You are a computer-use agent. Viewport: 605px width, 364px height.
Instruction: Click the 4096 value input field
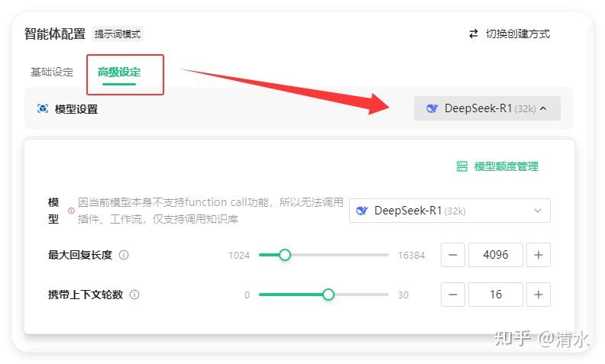(x=496, y=255)
